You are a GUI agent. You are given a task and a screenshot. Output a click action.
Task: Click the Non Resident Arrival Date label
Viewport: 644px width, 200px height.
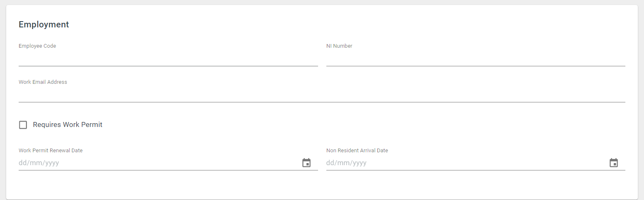tap(357, 151)
